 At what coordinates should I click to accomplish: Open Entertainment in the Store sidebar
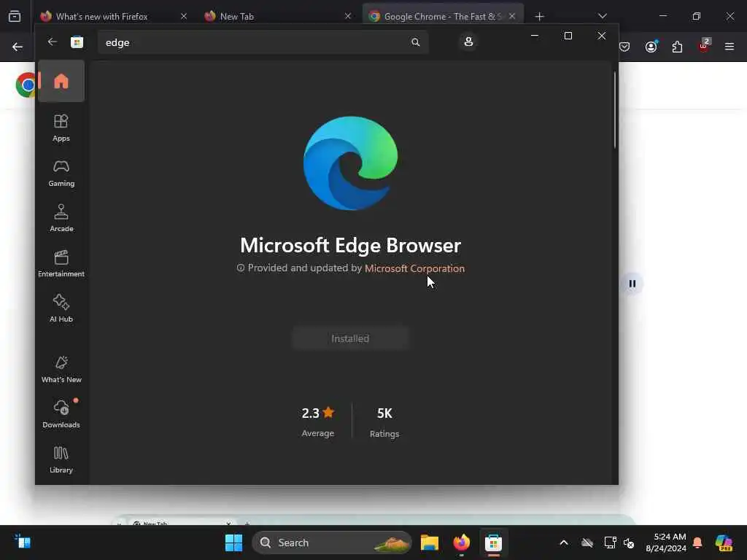pos(61,263)
